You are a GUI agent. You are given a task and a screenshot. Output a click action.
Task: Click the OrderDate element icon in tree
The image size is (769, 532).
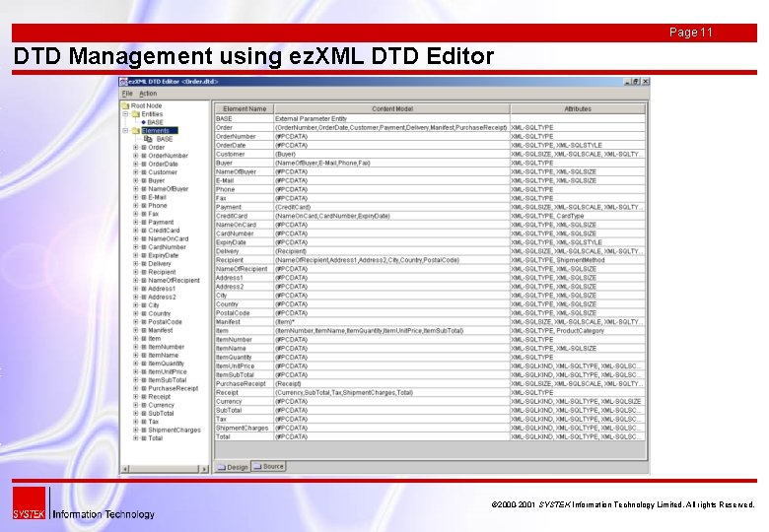coord(144,165)
